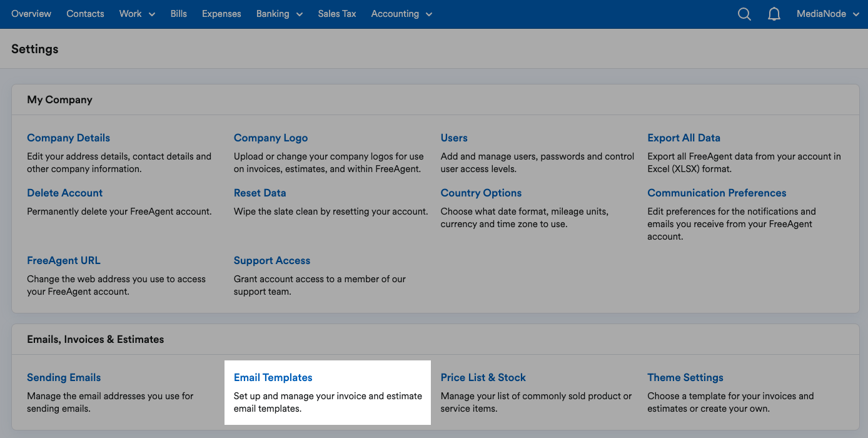868x438 pixels.
Task: Open Communication Preferences
Action: tap(717, 193)
